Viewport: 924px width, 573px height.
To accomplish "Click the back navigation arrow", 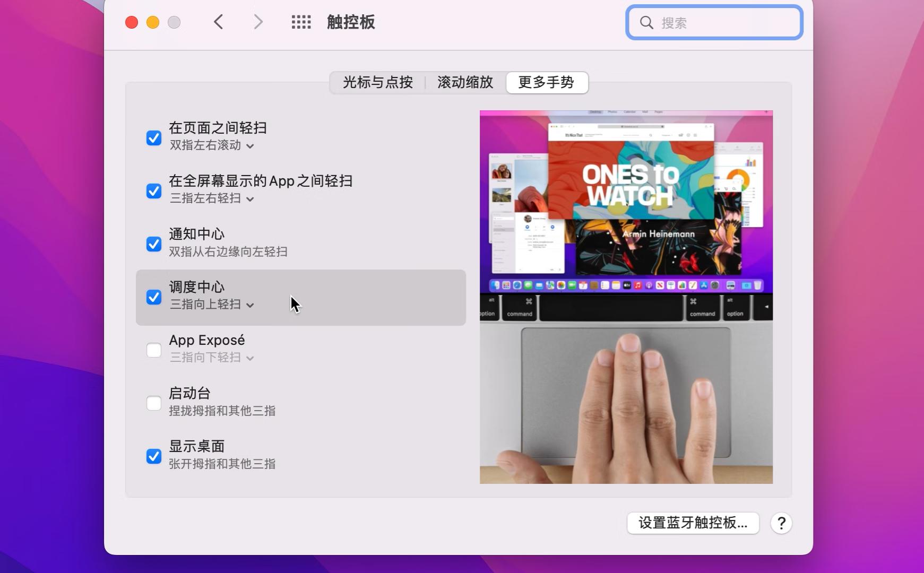I will [x=219, y=22].
